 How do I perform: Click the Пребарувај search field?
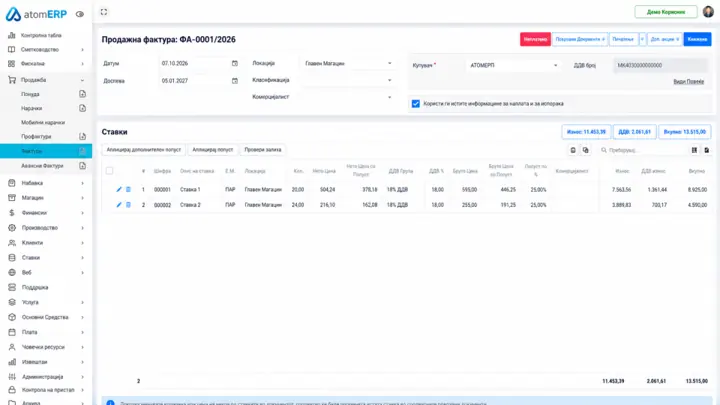[x=643, y=150]
